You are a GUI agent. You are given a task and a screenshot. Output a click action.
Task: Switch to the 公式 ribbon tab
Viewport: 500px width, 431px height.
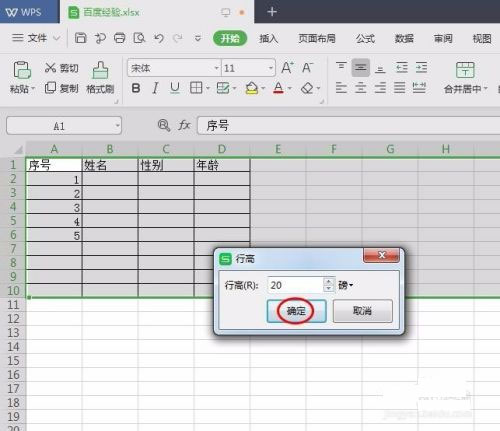point(365,38)
